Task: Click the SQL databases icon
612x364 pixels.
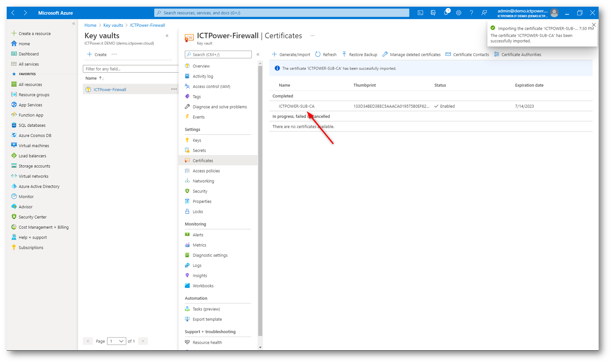Action: [14, 125]
